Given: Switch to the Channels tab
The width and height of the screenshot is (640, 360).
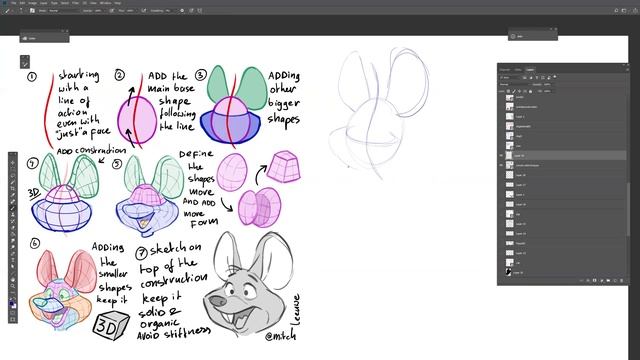Looking at the screenshot, I should click(504, 70).
